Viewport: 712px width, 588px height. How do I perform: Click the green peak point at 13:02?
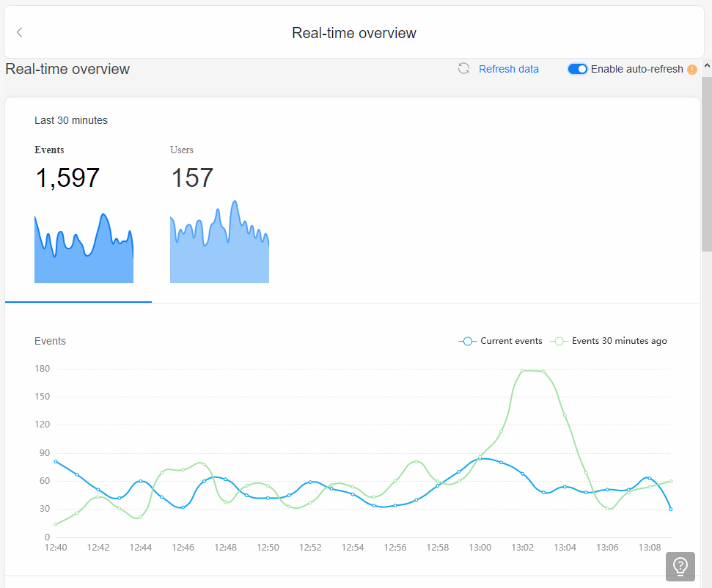pos(523,371)
